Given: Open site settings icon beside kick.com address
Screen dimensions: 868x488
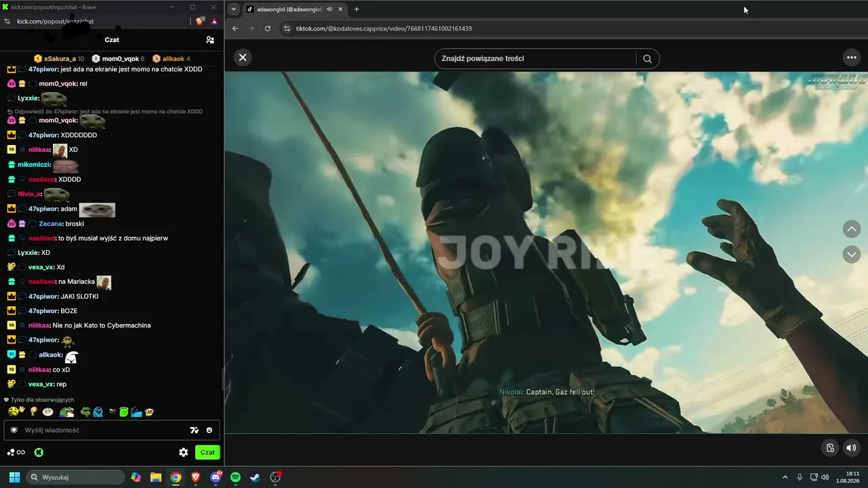Looking at the screenshot, I should [x=7, y=21].
